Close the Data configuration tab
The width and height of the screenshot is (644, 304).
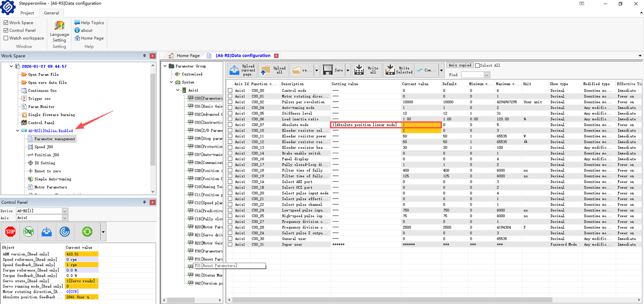[277, 56]
